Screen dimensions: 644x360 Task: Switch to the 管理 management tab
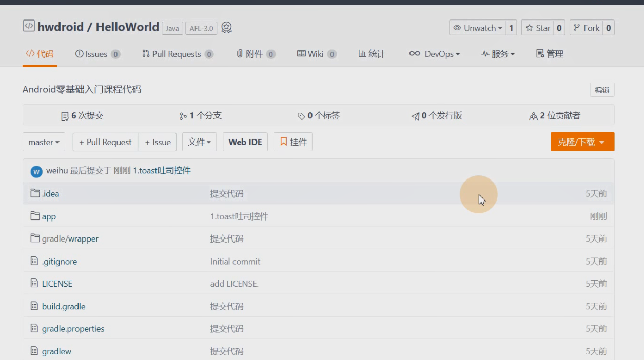[x=550, y=54]
